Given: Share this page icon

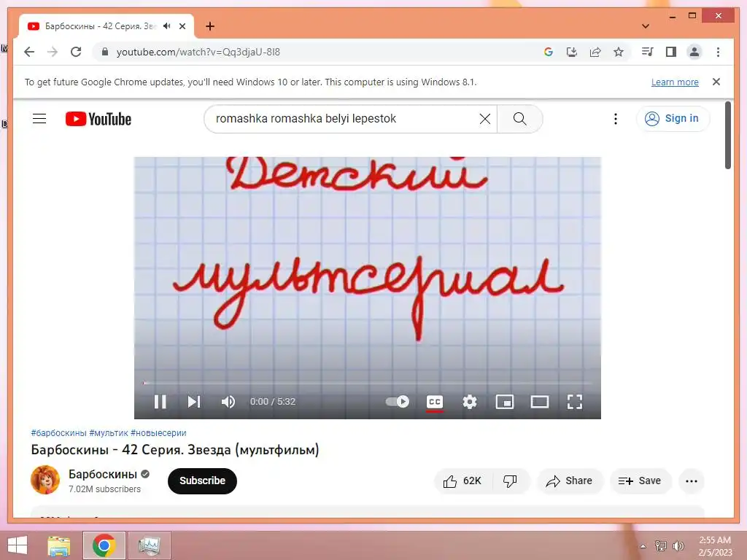Looking at the screenshot, I should 595,52.
